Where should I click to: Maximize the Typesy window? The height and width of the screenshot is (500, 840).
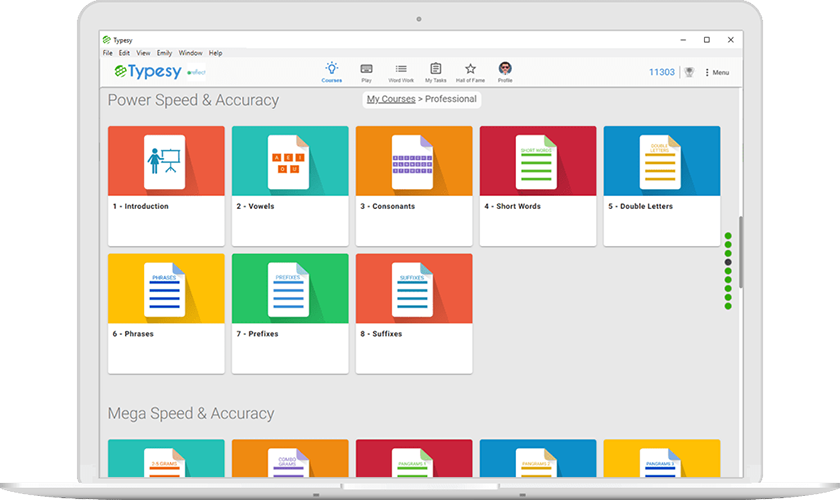[x=707, y=40]
